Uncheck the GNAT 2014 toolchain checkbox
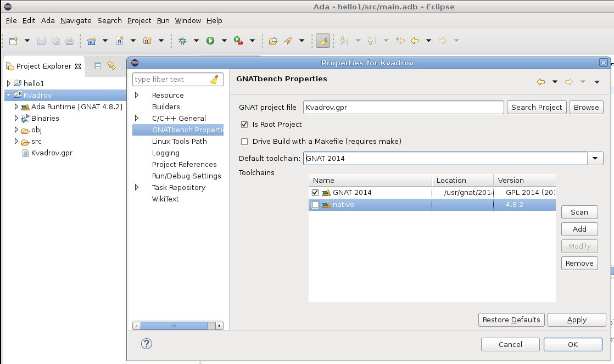The width and height of the screenshot is (614, 364). point(315,193)
